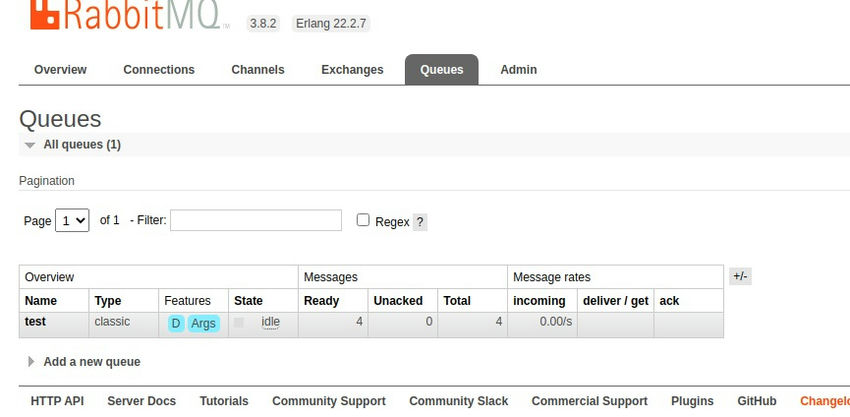Click the RabbitMQ logo icon
Screen dimensions: 850x417
coord(43,14)
